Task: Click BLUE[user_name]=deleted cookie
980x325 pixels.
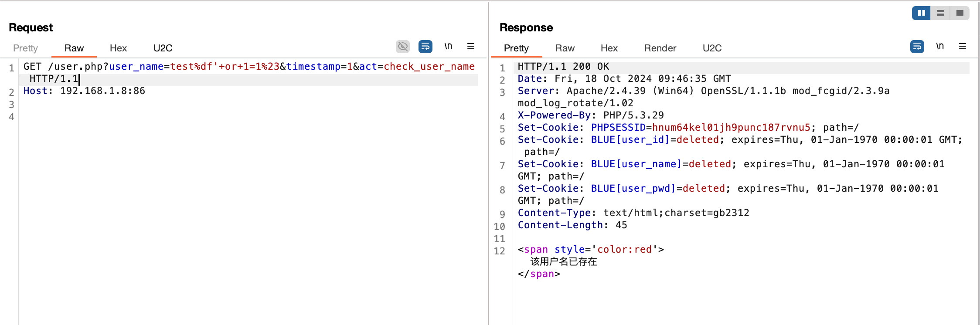Action: pyautogui.click(x=661, y=164)
